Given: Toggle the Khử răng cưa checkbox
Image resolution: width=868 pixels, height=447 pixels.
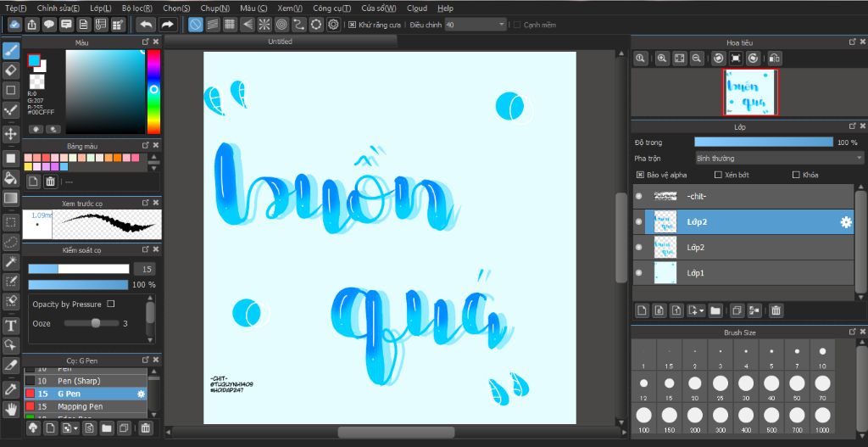Looking at the screenshot, I should click(x=352, y=25).
